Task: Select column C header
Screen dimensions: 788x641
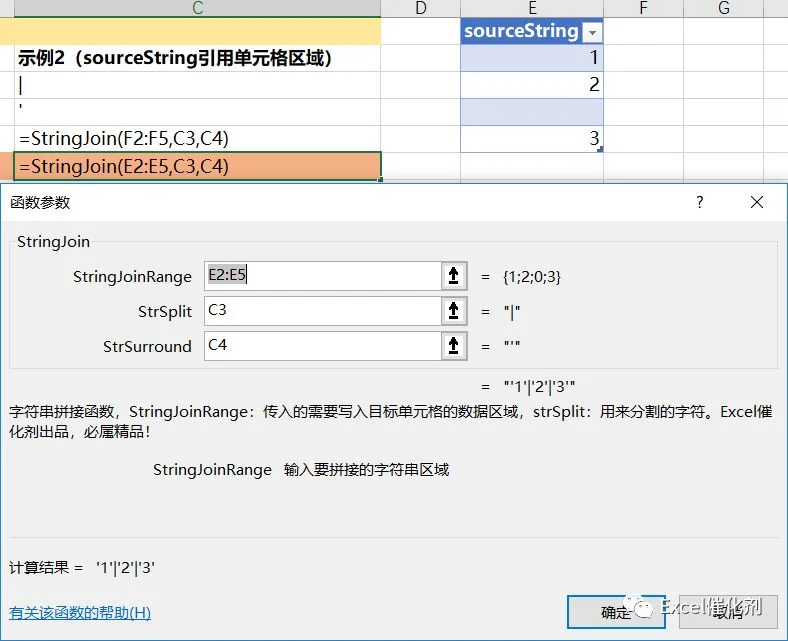Action: pyautogui.click(x=198, y=8)
